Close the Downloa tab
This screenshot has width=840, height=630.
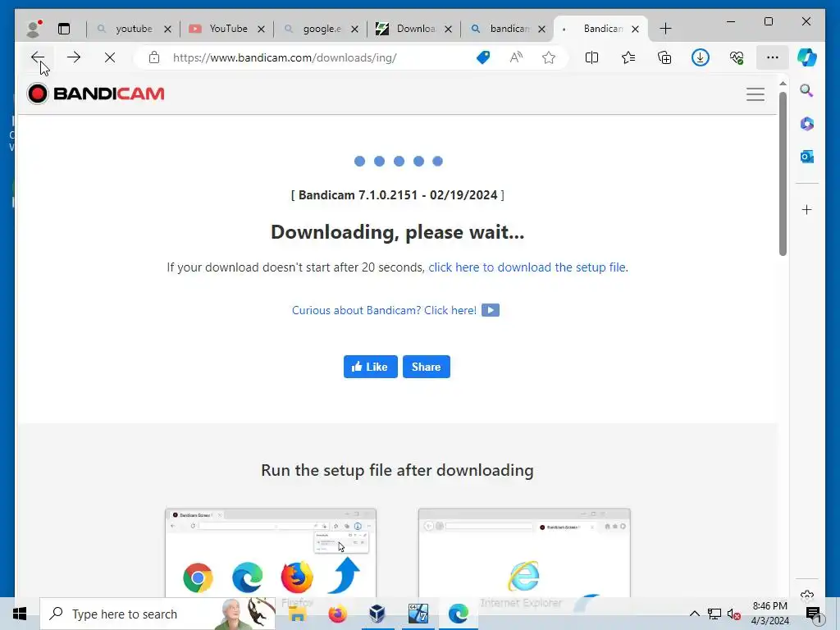[449, 29]
